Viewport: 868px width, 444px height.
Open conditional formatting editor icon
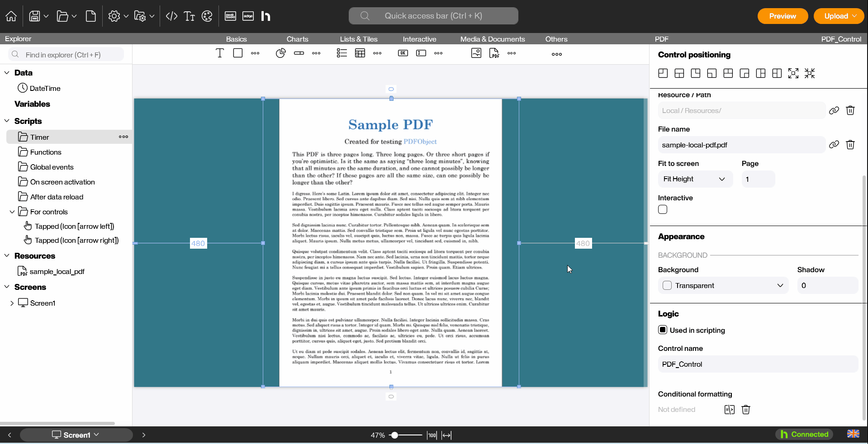(x=729, y=410)
